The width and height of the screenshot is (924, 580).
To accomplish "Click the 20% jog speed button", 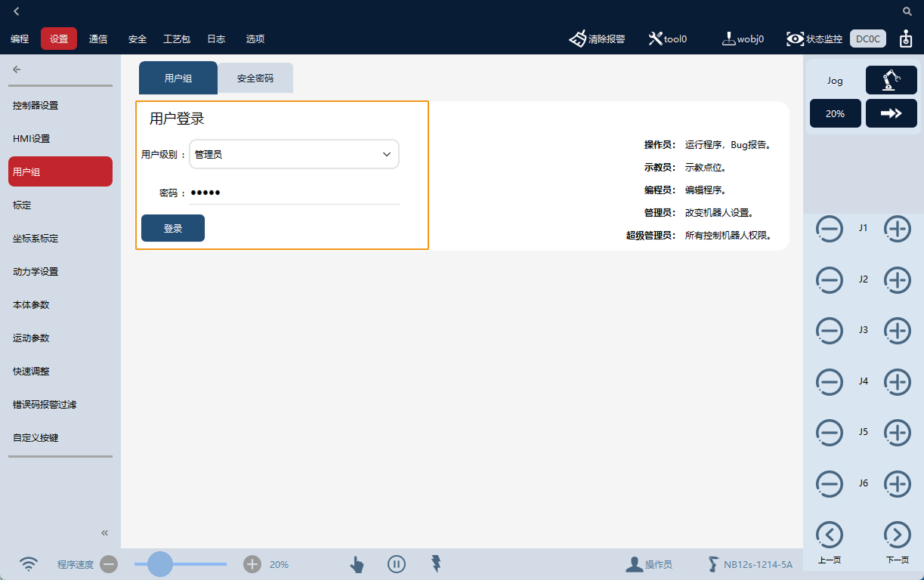I will pyautogui.click(x=835, y=113).
